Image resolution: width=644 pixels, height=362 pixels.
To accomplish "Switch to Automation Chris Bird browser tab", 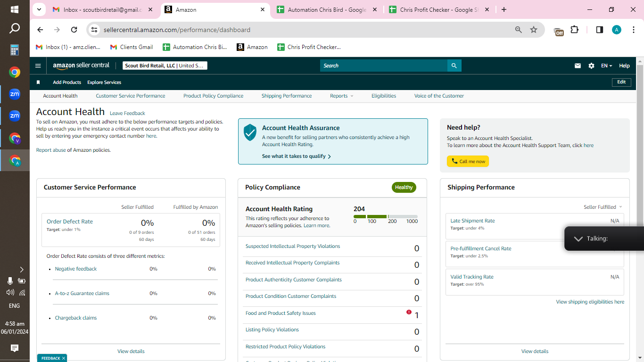I will (327, 9).
